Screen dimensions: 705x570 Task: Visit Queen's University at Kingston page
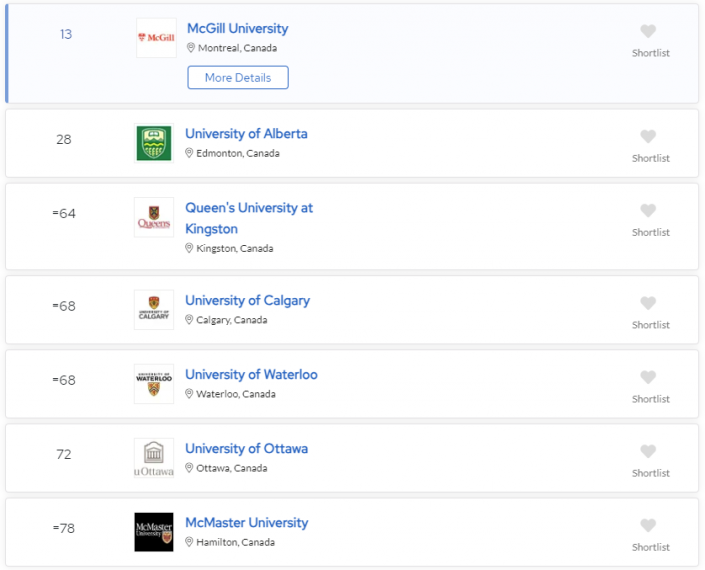pos(249,218)
